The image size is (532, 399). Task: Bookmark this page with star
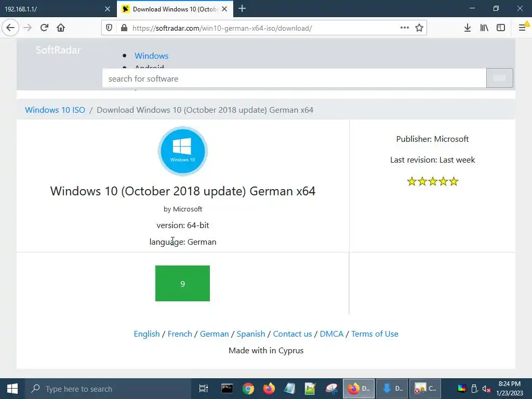[x=419, y=28]
